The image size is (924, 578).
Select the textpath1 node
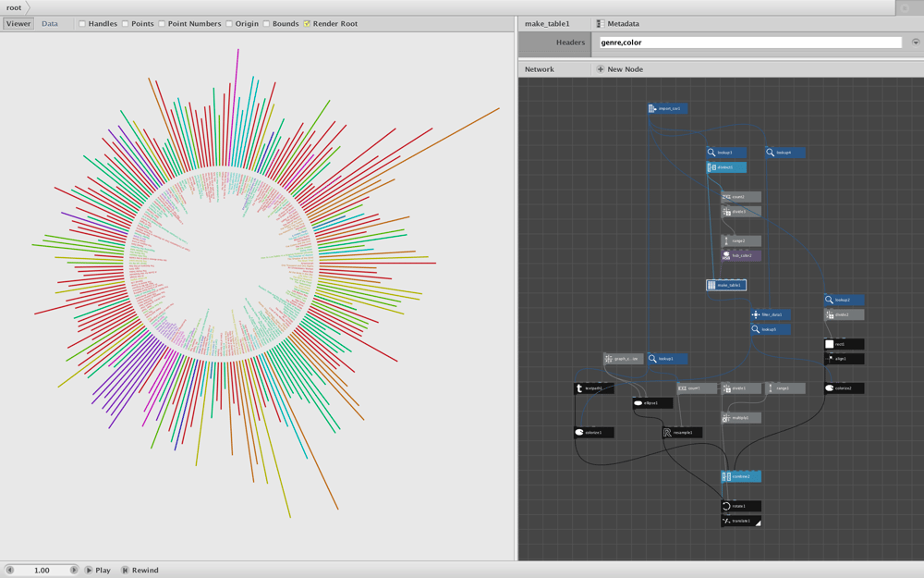point(594,388)
